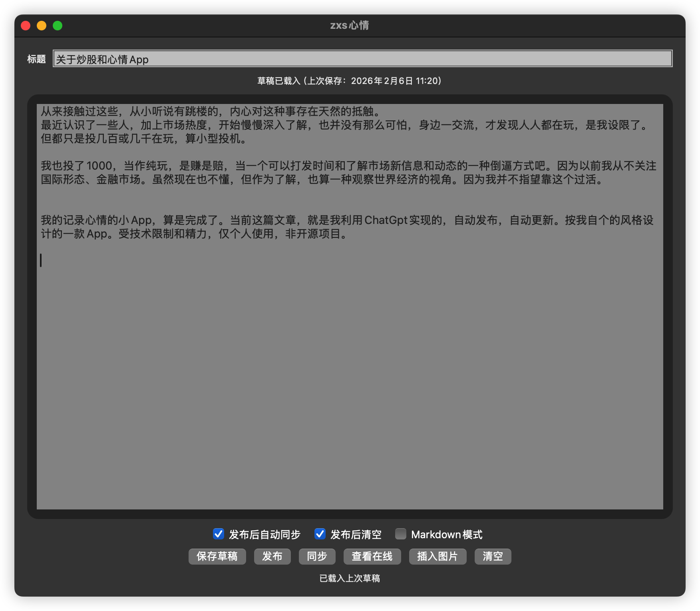Disable the 发布后自动同步 checkbox

[218, 534]
